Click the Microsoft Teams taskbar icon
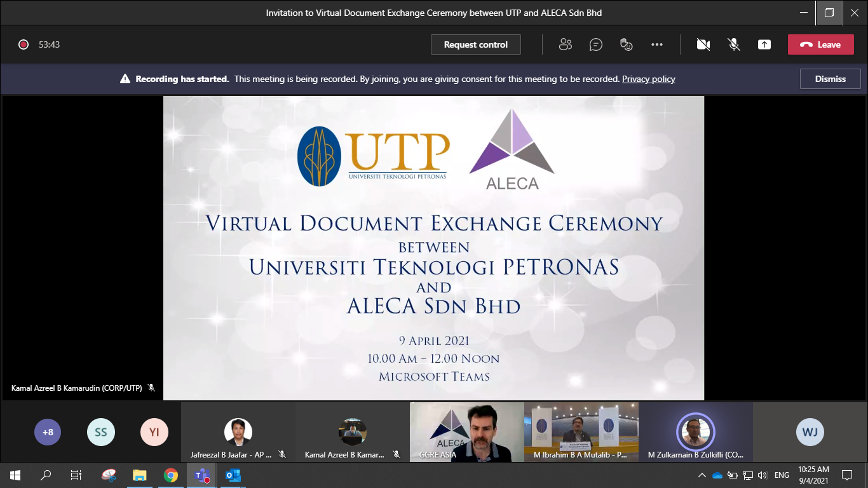 (x=201, y=475)
